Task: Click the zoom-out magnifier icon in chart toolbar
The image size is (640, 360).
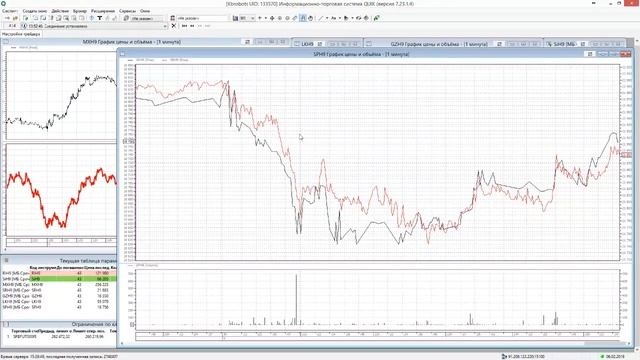Action: coord(287,18)
